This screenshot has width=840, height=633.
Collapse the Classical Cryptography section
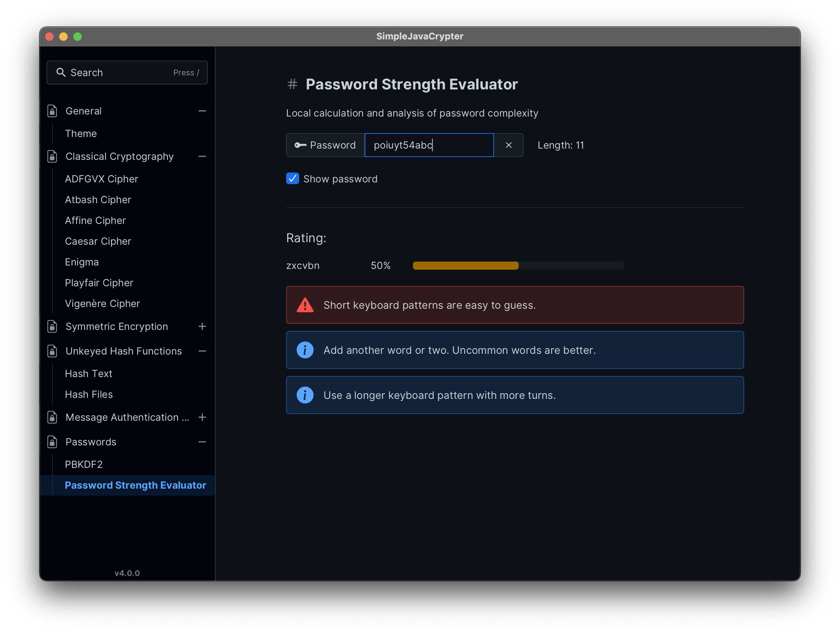coord(202,156)
